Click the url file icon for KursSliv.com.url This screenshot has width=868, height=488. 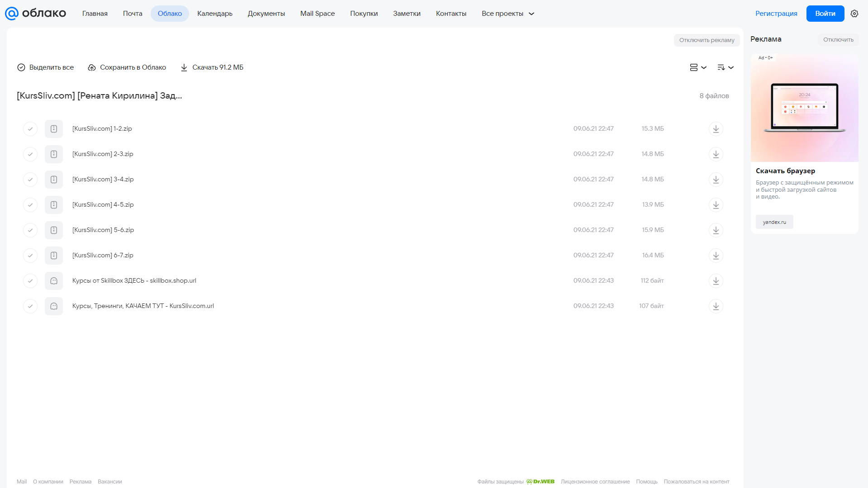coord(54,306)
